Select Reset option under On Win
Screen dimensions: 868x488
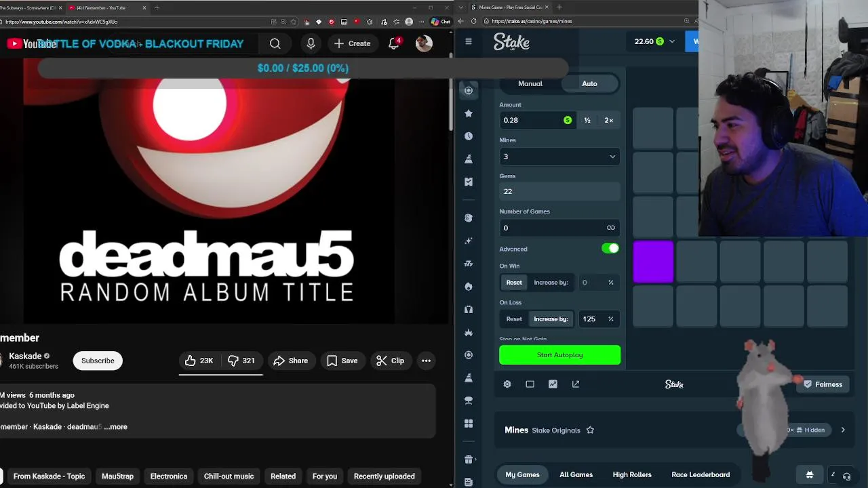514,283
